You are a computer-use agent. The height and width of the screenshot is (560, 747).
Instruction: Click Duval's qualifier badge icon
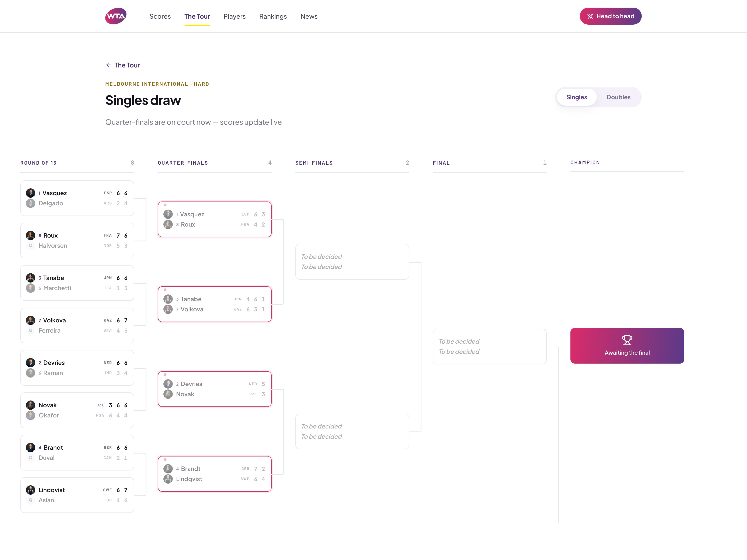[x=31, y=458]
